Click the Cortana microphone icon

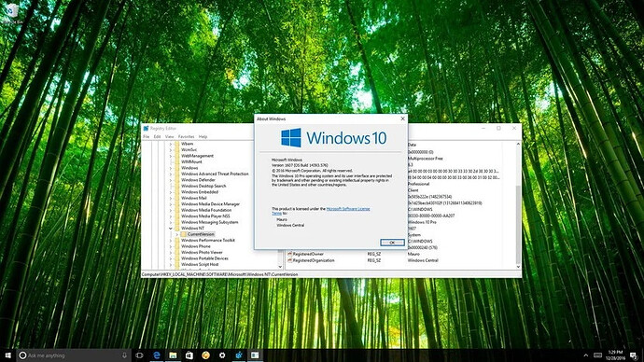coord(124,355)
